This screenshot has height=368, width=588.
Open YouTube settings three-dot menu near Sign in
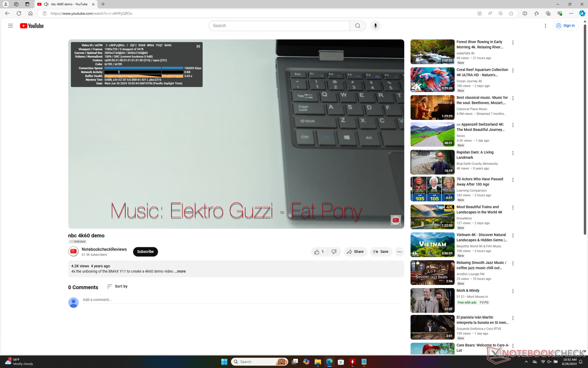tap(545, 26)
